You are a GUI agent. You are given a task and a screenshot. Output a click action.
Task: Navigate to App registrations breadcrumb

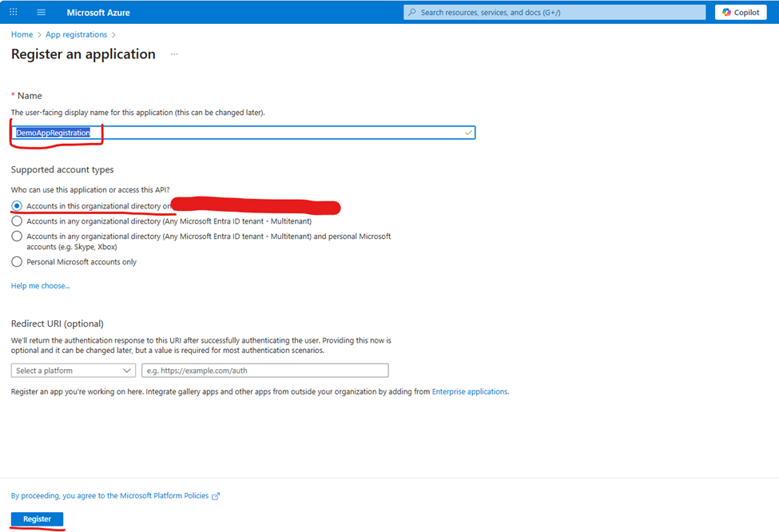tap(76, 35)
